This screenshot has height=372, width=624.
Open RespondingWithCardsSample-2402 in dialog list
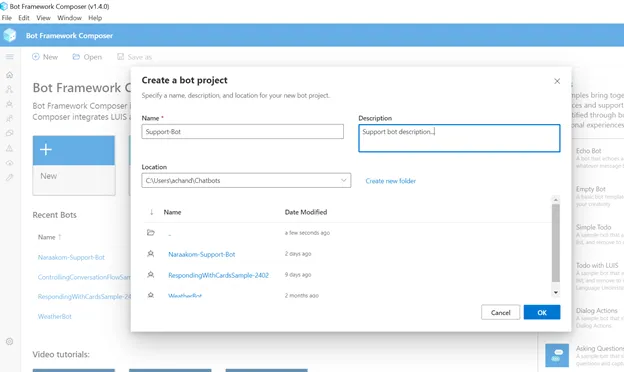[x=218, y=275]
